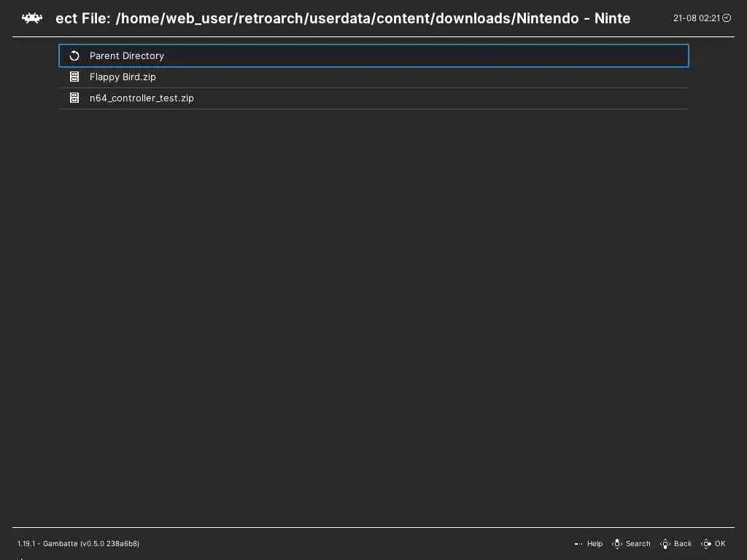Select Flappy Bird.zip file
747x560 pixels.
click(x=373, y=77)
